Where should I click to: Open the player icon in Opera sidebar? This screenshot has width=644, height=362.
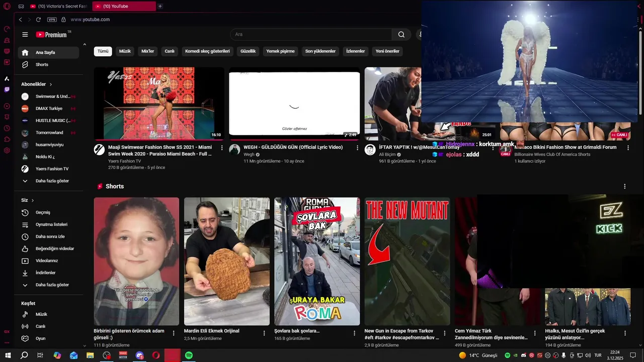(7, 106)
